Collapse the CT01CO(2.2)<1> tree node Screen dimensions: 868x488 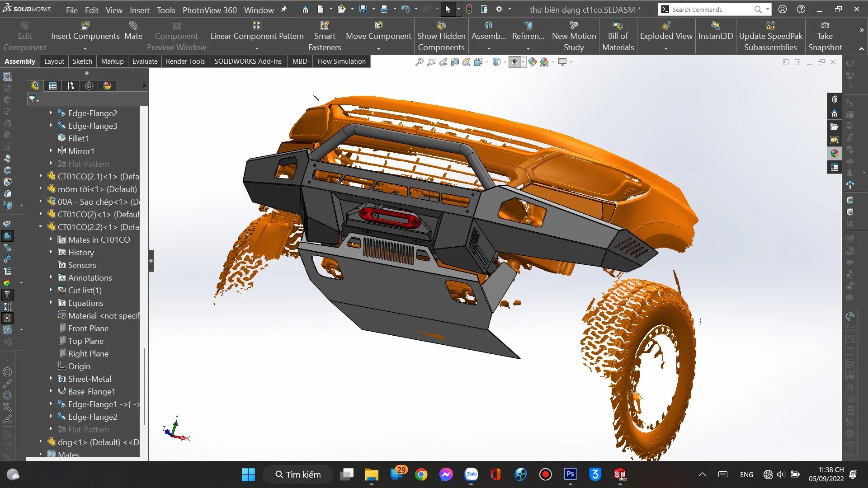pyautogui.click(x=41, y=227)
